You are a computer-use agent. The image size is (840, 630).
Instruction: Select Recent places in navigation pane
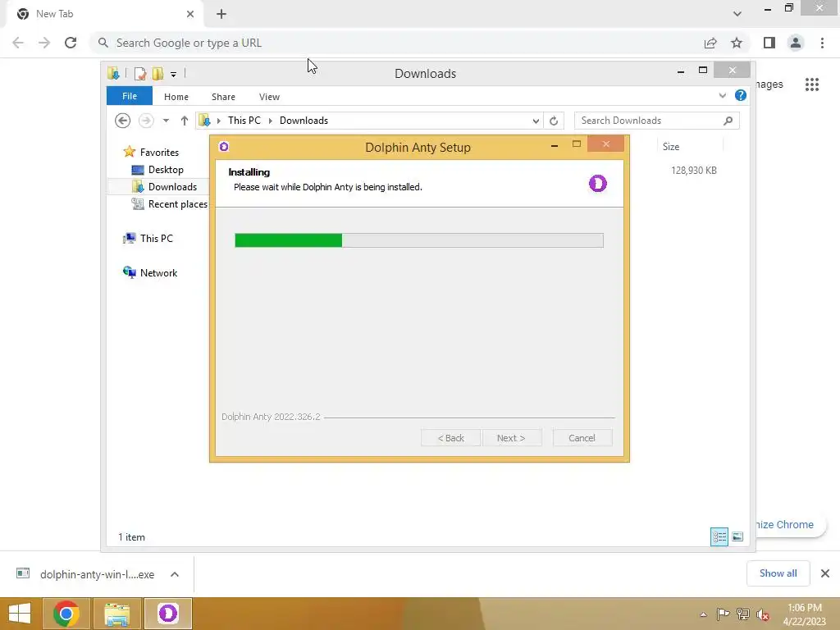(x=177, y=204)
